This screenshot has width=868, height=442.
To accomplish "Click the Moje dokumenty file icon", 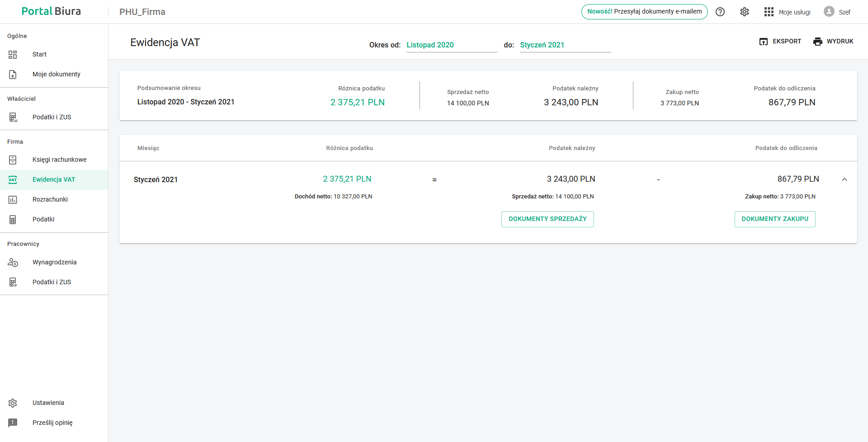I will 13,75.
